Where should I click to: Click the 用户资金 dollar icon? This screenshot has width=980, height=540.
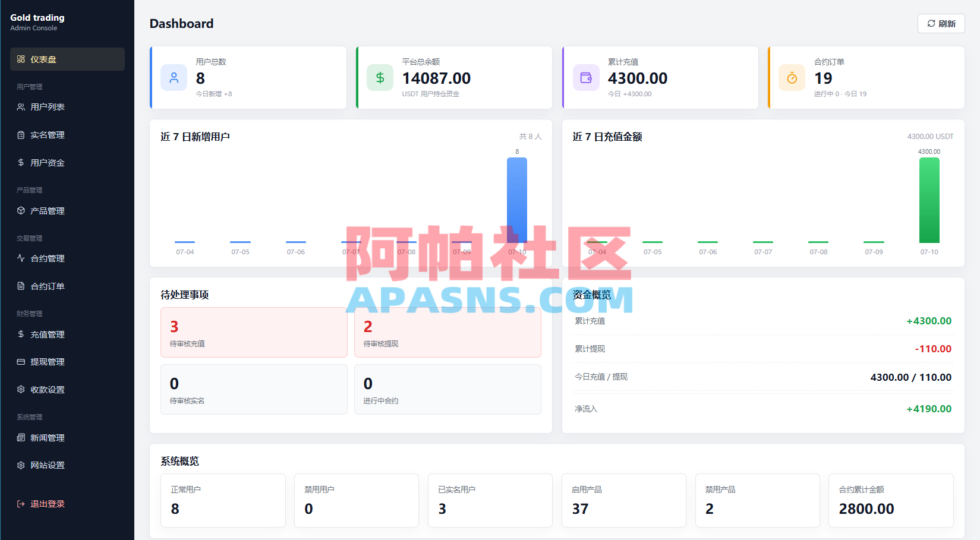[x=21, y=162]
